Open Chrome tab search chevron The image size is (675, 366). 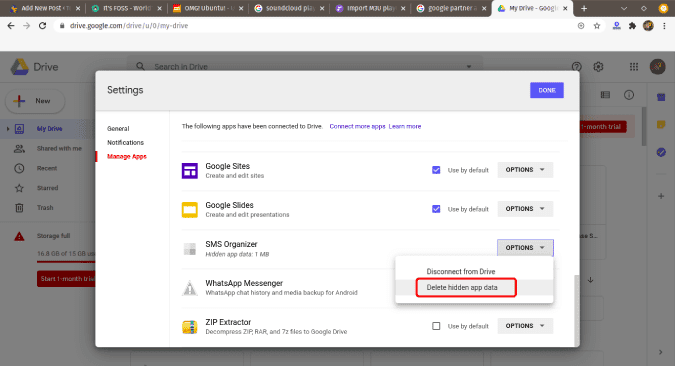[x=624, y=8]
